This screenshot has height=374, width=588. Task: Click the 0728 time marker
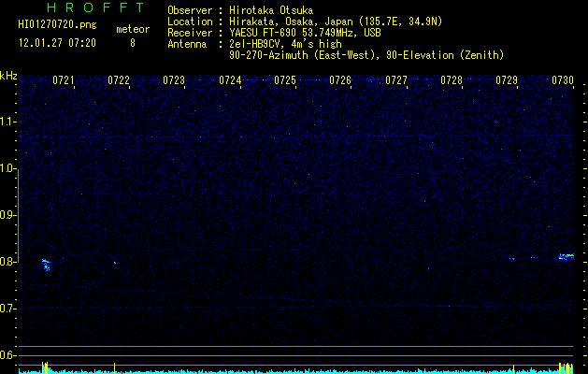tap(452, 80)
